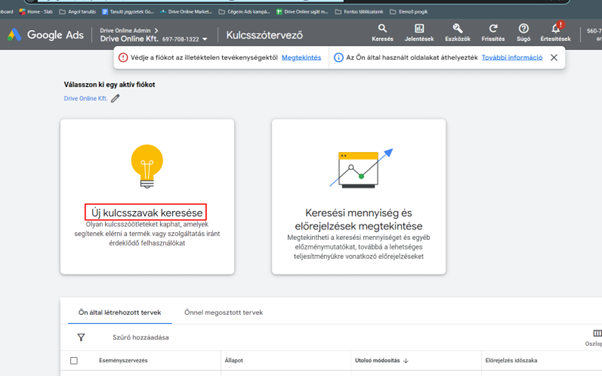Click the Google Ads logo

tap(45, 35)
